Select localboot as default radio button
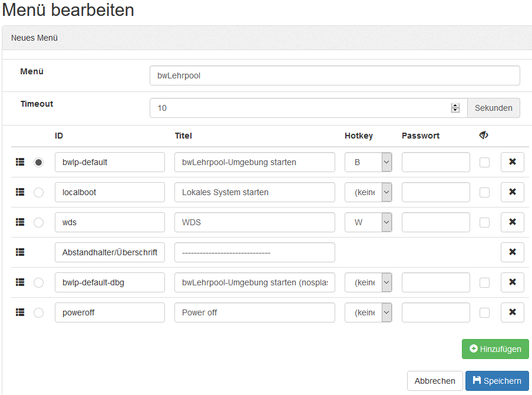Image resolution: width=532 pixels, height=395 pixels. tap(38, 192)
